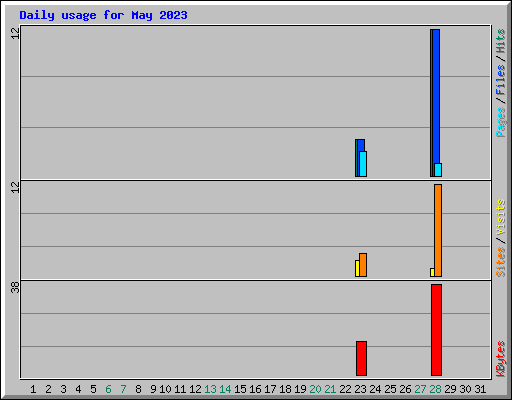Click day 23 on the x-axis
Screen dimensions: 512x400
(x=360, y=389)
